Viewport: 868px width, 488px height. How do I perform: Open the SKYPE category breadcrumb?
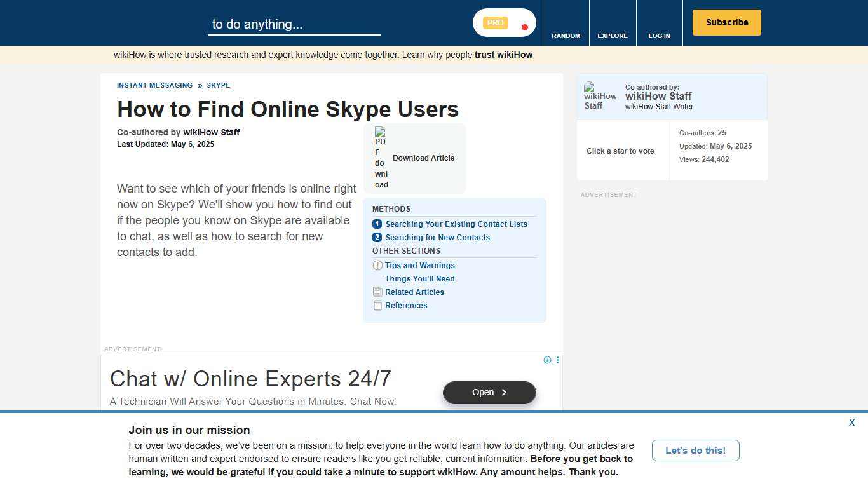click(218, 85)
